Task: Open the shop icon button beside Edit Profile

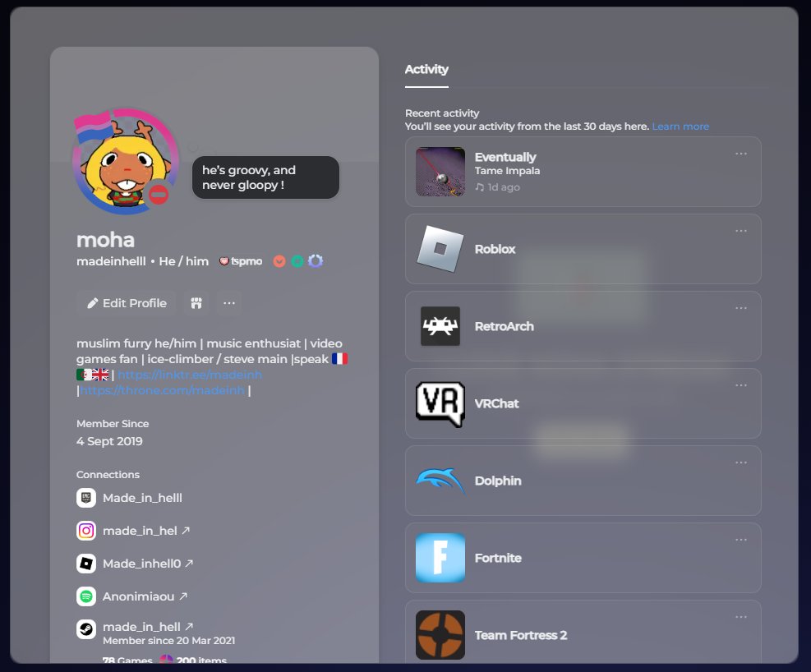Action: pos(196,303)
